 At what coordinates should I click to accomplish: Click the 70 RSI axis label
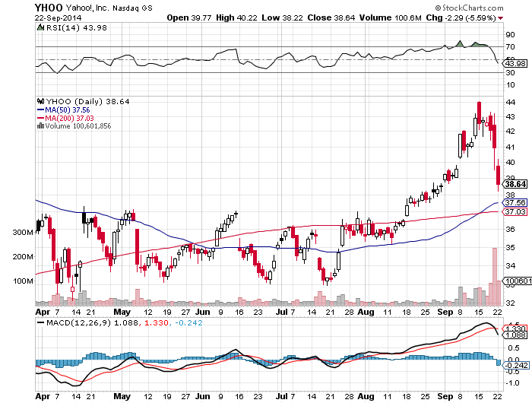click(510, 47)
